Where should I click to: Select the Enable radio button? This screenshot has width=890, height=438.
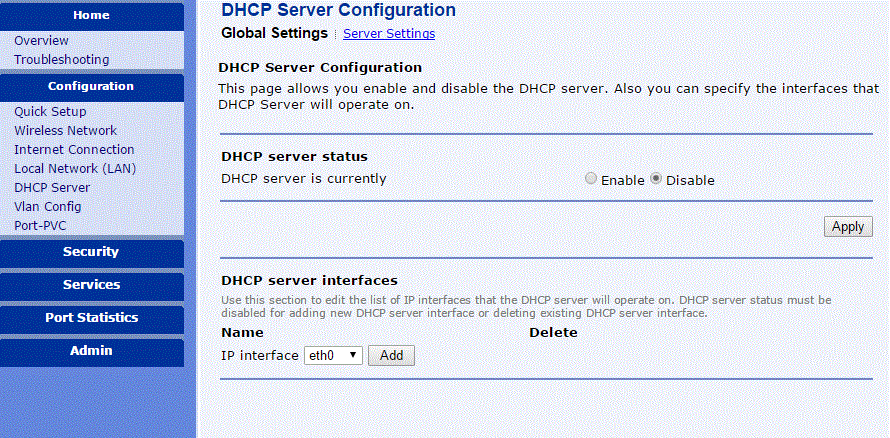pyautogui.click(x=591, y=179)
